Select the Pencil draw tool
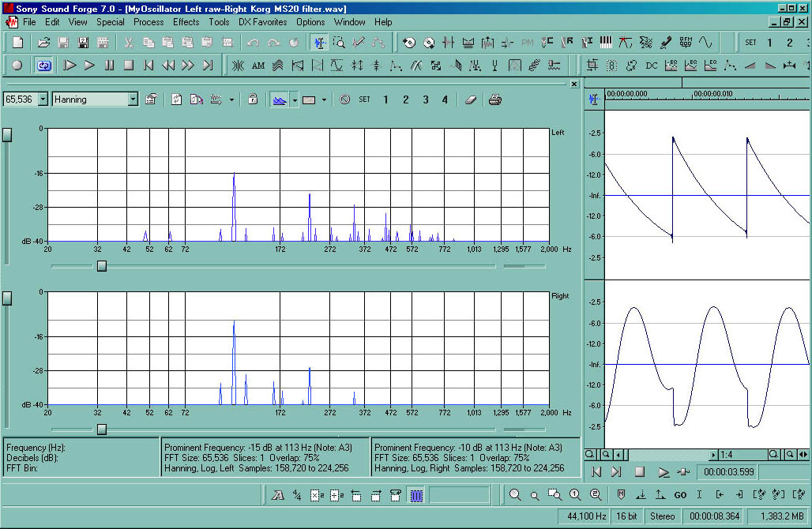This screenshot has height=529, width=812. [x=359, y=43]
